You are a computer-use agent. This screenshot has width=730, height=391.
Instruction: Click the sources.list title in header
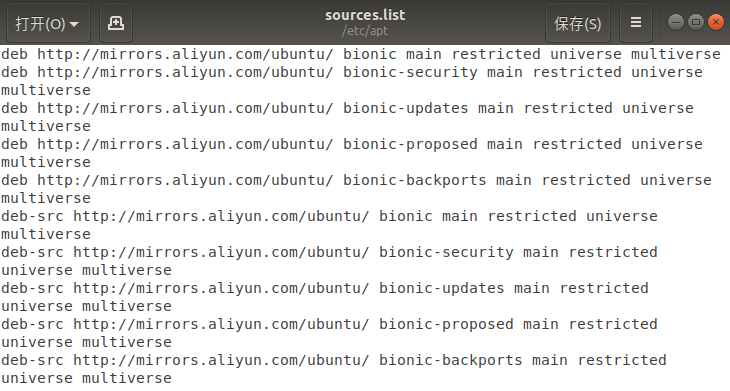click(365, 15)
